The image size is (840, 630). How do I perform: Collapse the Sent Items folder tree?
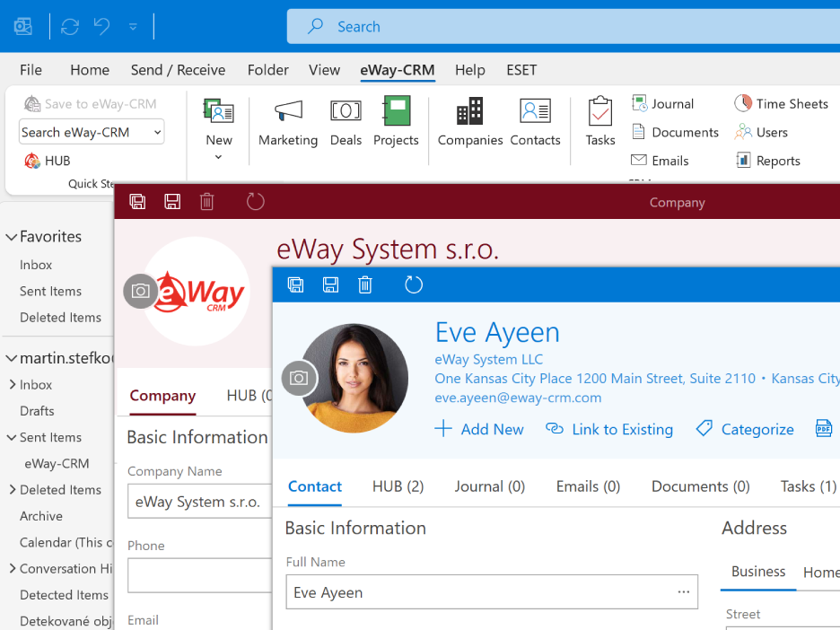coord(12,438)
